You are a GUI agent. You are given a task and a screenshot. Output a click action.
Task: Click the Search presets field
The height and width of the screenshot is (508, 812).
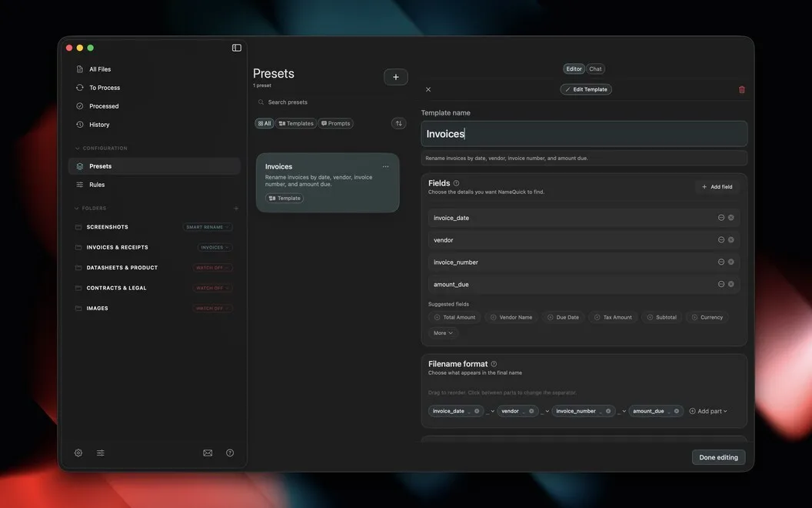(331, 102)
